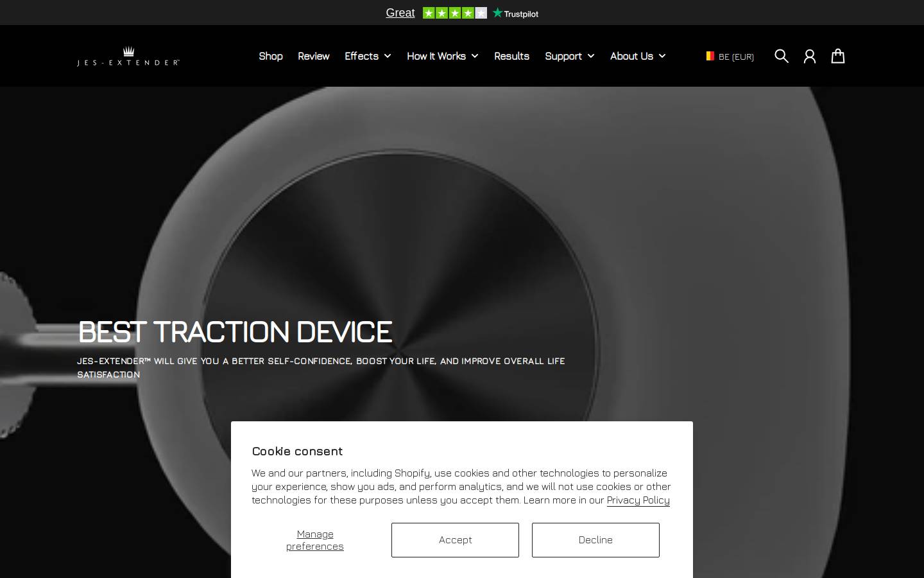Open the Review page

(x=314, y=56)
